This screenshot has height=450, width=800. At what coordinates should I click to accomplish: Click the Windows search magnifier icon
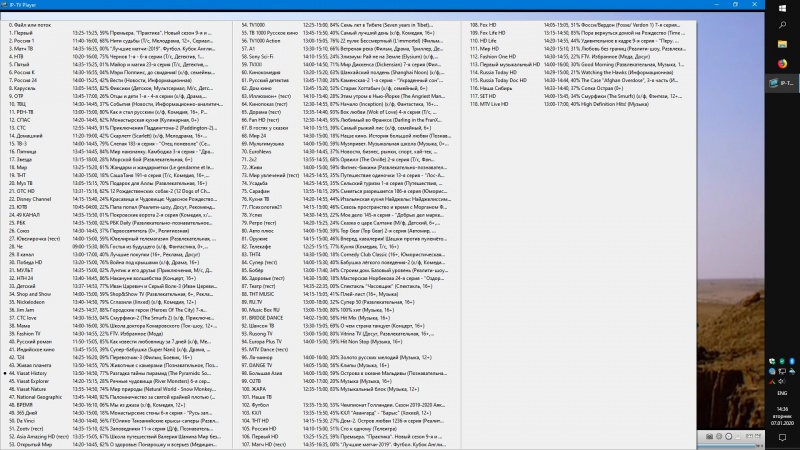click(782, 25)
